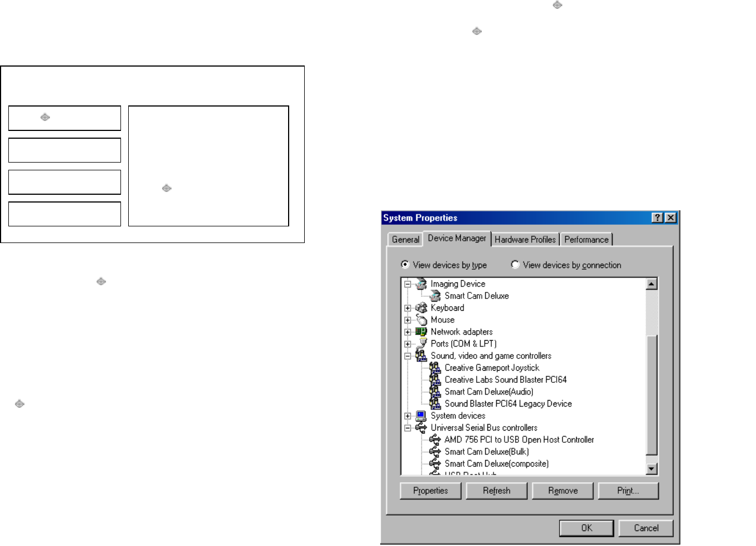Viewport: 756px width, 546px height.
Task: Select "AMD 756 PCI to USB Open Host Controller" label
Action: pos(519,440)
